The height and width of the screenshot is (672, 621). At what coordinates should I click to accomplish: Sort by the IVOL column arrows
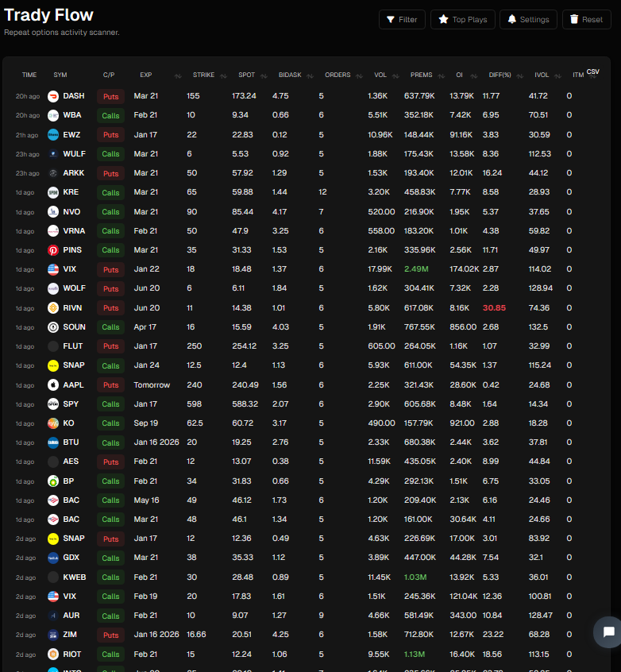[557, 75]
